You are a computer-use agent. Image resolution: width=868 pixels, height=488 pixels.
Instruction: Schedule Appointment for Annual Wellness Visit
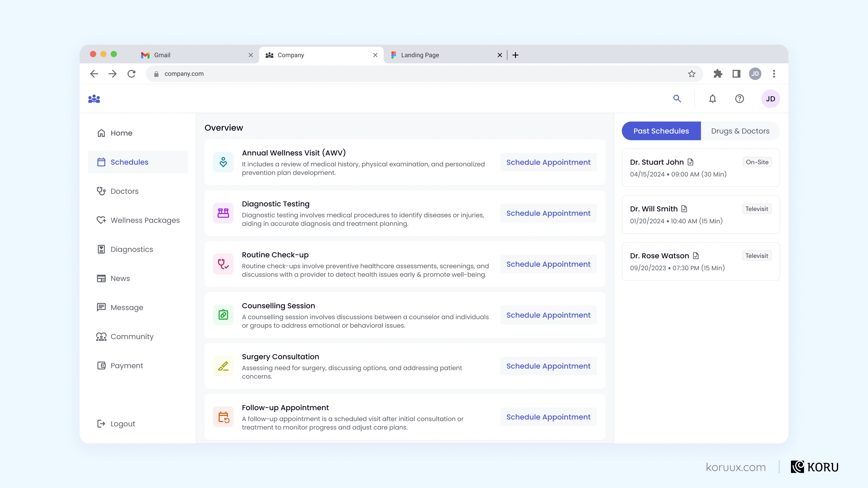548,162
